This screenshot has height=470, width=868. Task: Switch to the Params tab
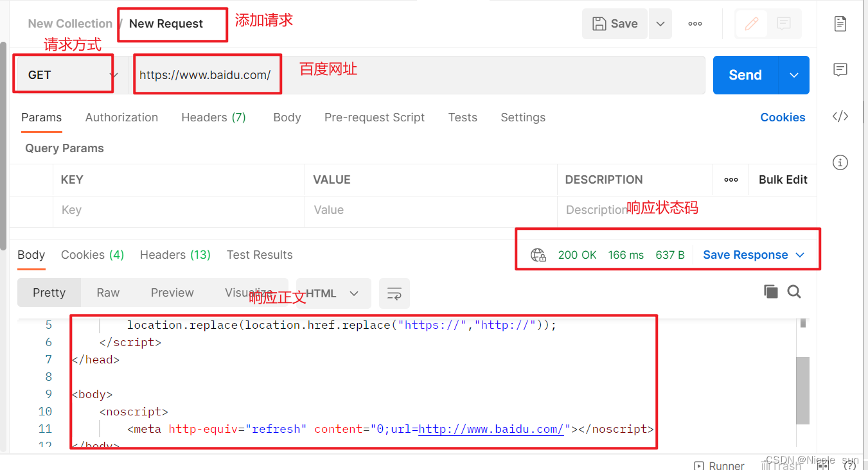[x=42, y=118]
